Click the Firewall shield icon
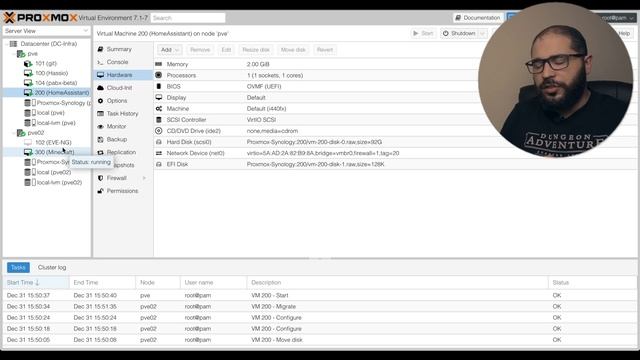The width and height of the screenshot is (640, 360). [x=100, y=178]
